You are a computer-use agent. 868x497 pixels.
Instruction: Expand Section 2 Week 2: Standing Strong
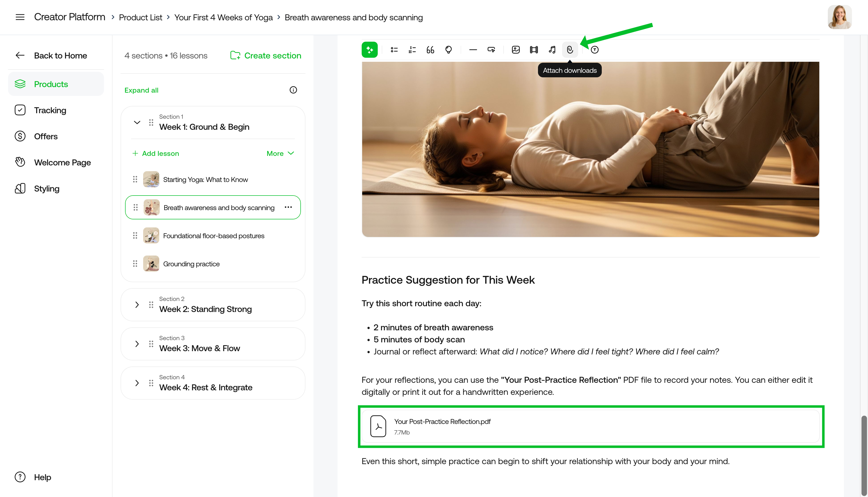[137, 304]
